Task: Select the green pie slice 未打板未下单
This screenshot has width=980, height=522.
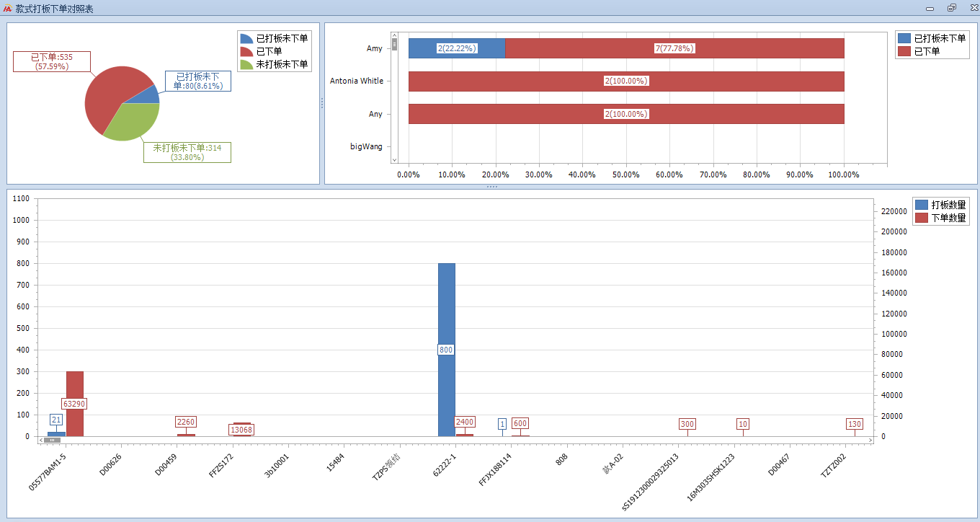Action: coord(130,120)
